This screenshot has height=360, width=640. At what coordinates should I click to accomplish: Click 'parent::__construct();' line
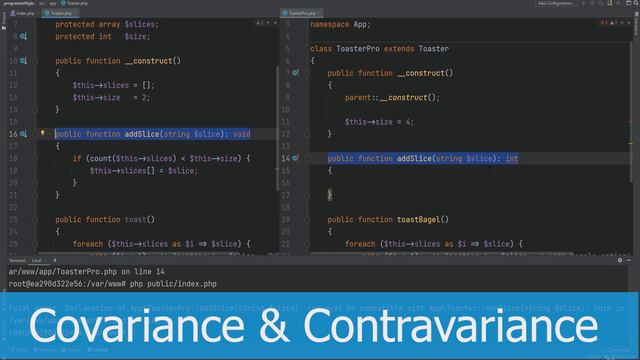pos(392,98)
